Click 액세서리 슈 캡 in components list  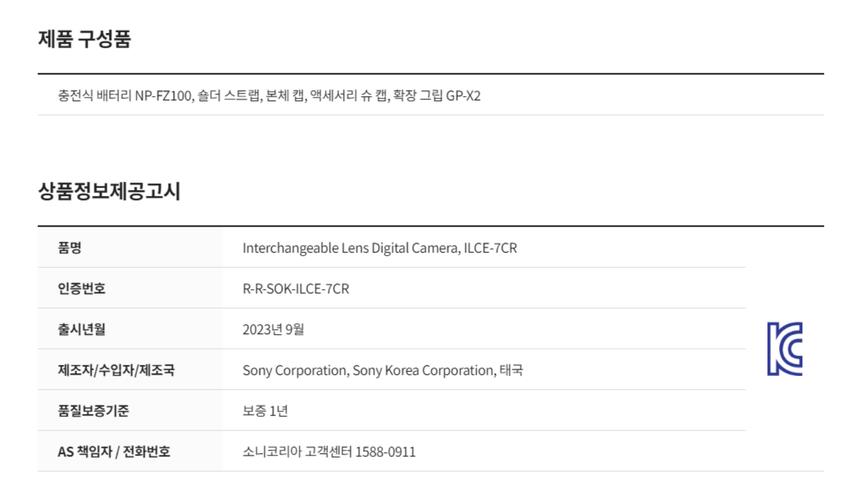click(348, 95)
